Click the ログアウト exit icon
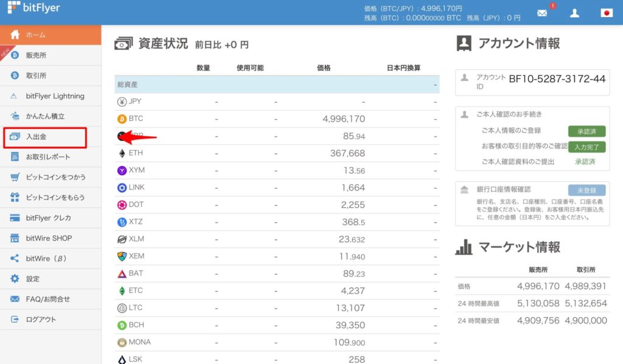Screen dimensions: 623x364 tap(15, 319)
